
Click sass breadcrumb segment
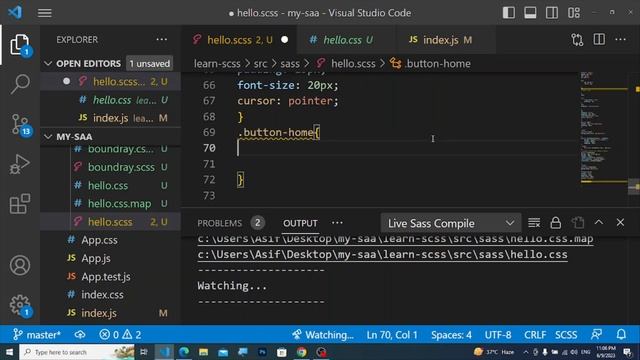(290, 64)
